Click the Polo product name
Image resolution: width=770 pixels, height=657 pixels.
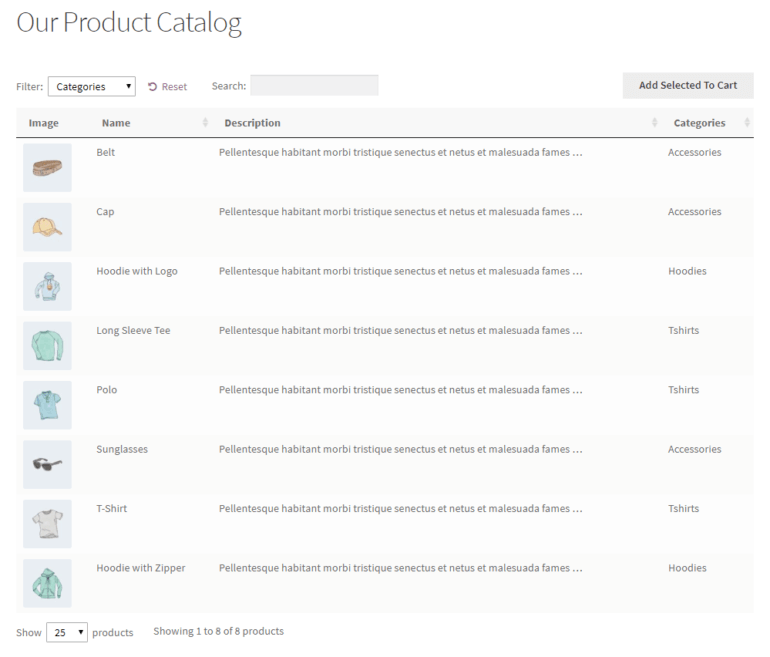click(107, 390)
